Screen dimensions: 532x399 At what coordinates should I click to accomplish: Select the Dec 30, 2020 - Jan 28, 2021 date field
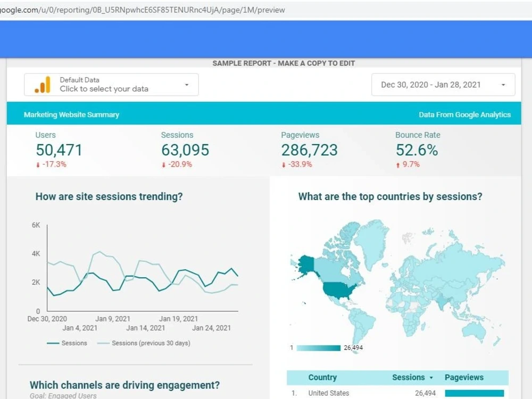(x=431, y=85)
